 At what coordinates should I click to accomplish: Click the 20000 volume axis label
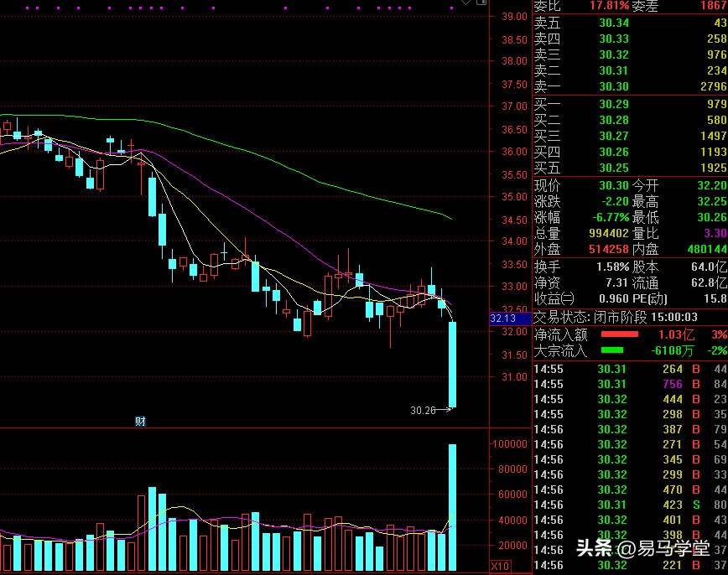pos(512,546)
